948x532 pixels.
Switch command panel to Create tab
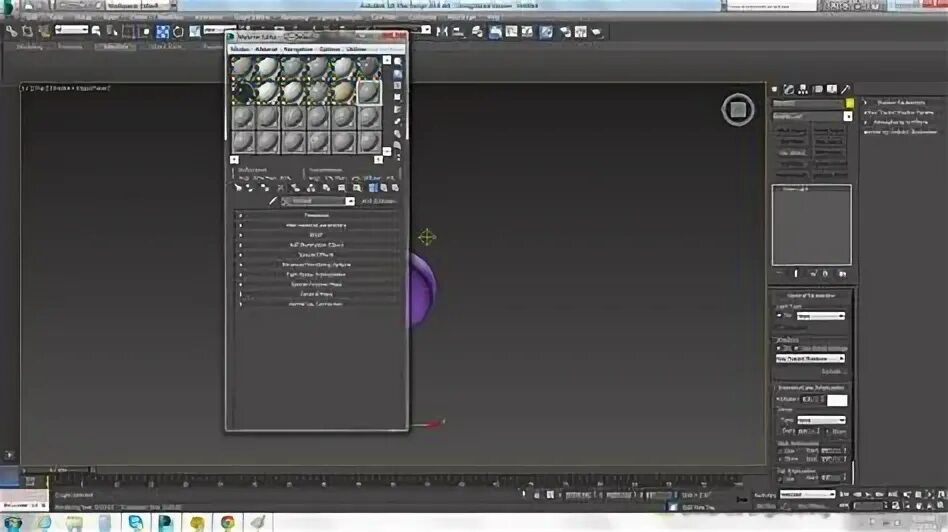774,89
